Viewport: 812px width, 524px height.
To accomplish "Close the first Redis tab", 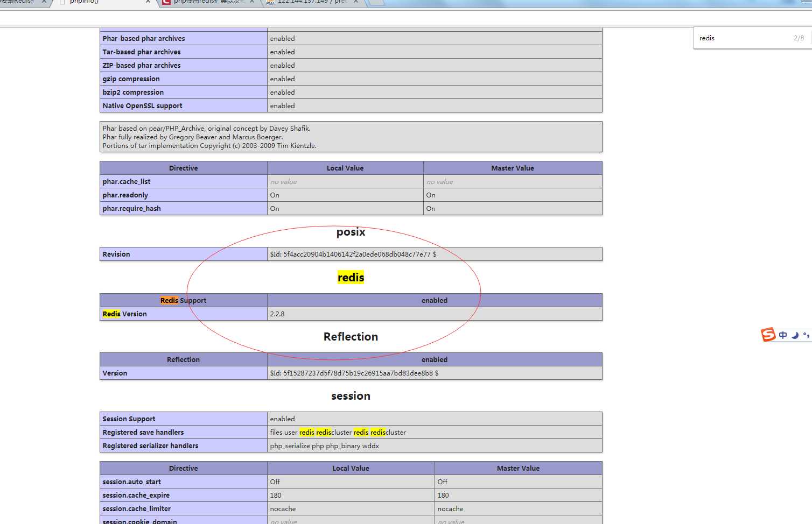I will 45,2.
